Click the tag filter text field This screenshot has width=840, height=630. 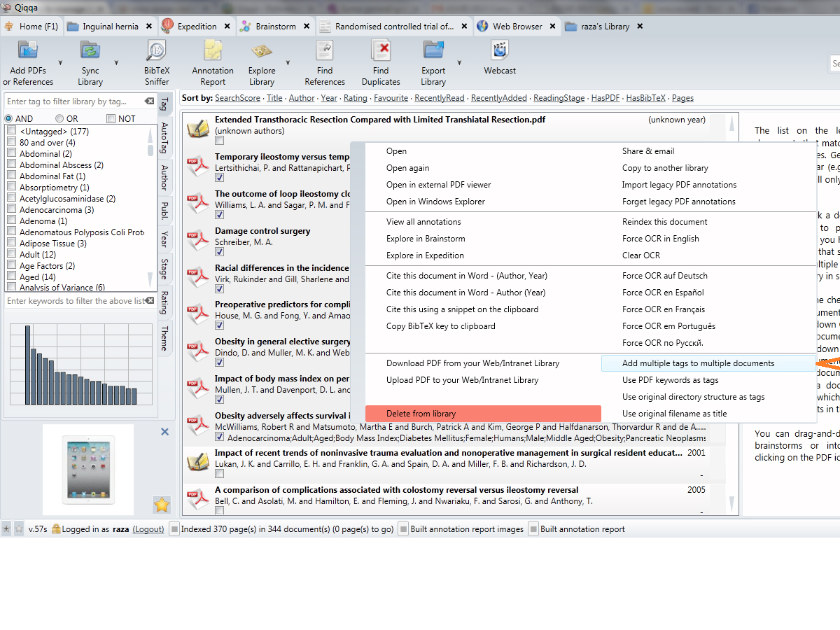[x=73, y=101]
